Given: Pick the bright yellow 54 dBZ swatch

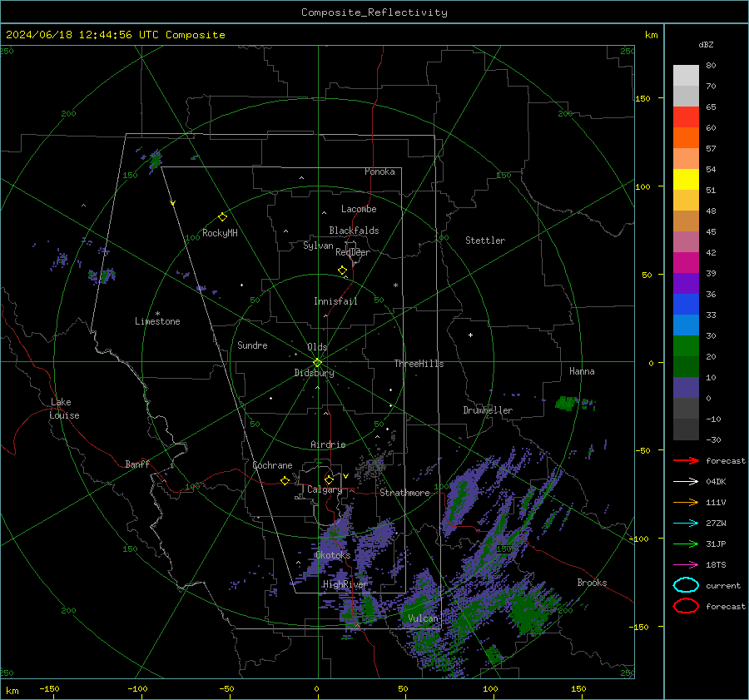Looking at the screenshot, I should pyautogui.click(x=686, y=180).
